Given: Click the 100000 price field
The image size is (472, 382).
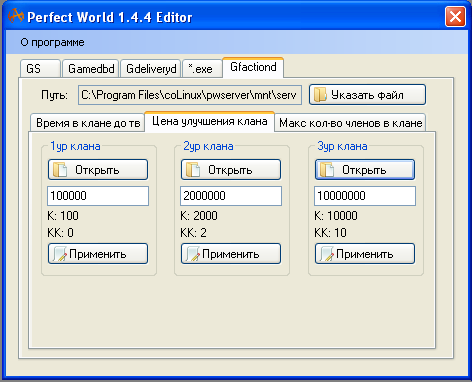Looking at the screenshot, I should point(98,196).
